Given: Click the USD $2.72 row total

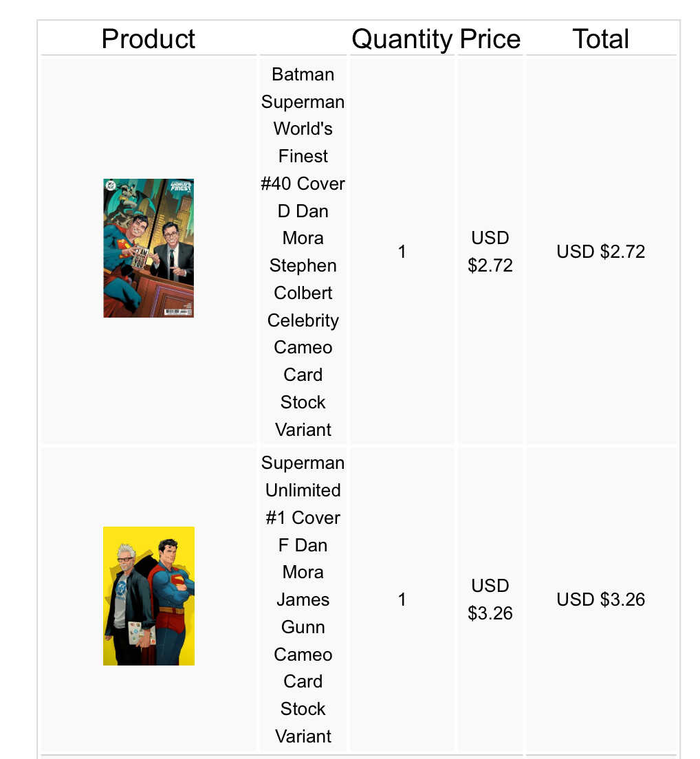Looking at the screenshot, I should [601, 252].
